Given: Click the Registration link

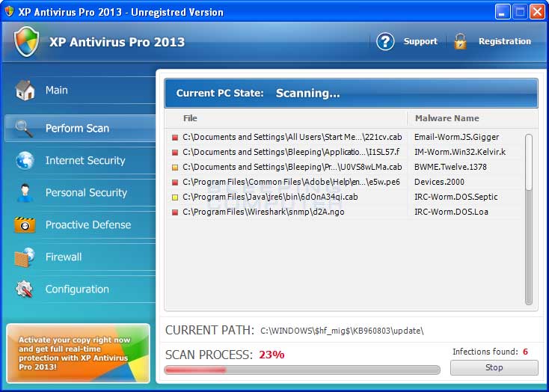Looking at the screenshot, I should 505,41.
